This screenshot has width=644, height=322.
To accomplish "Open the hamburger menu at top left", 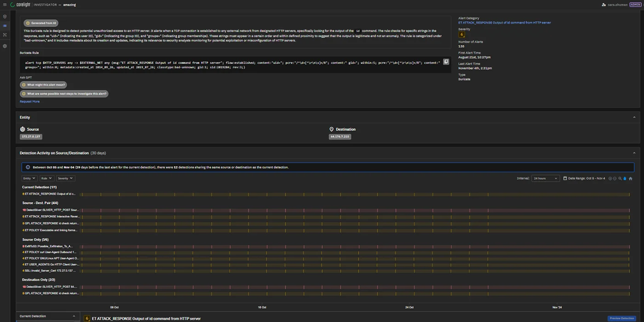I will click(x=3, y=4).
